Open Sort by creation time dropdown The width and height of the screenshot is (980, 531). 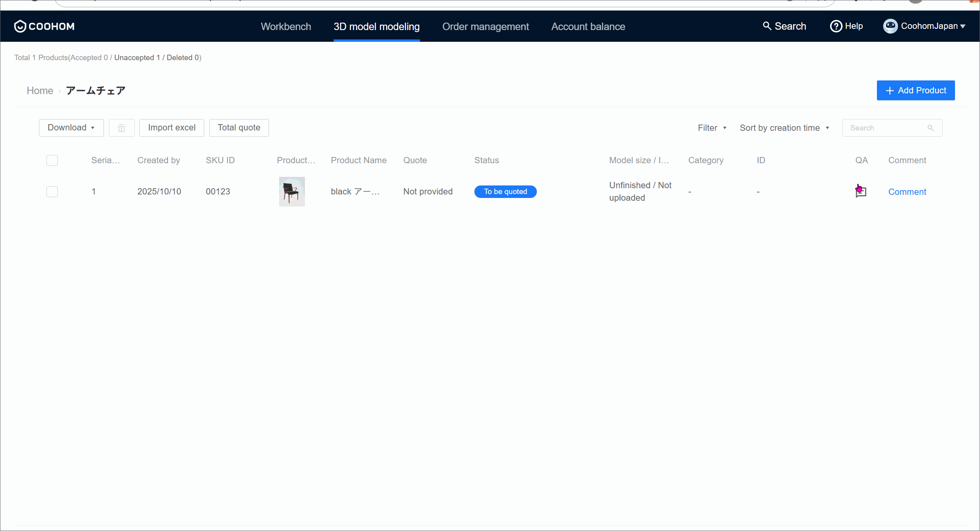pyautogui.click(x=784, y=128)
